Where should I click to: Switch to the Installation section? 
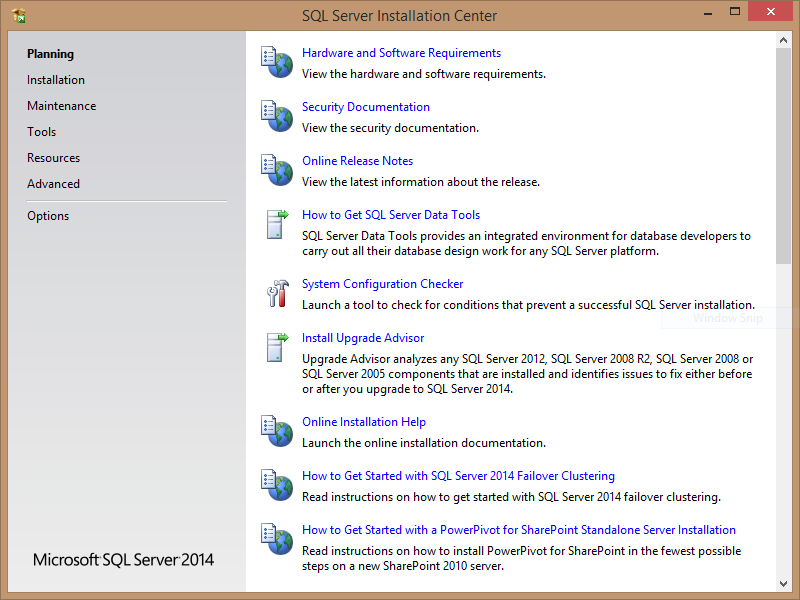(x=56, y=80)
